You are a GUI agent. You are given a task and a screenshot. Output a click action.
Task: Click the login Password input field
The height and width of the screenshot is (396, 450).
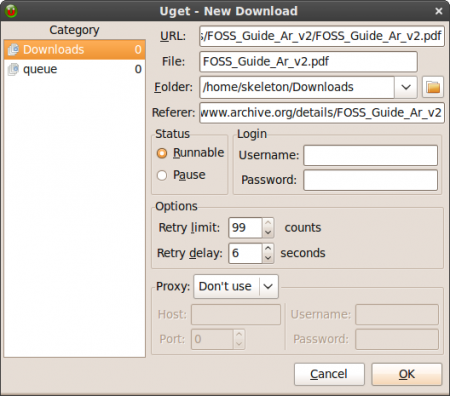pos(371,180)
